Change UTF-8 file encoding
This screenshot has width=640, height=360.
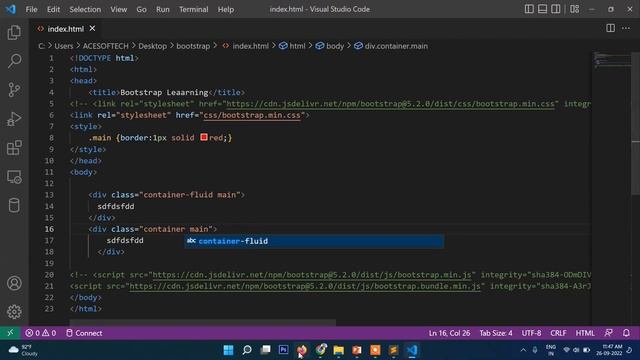pos(531,333)
